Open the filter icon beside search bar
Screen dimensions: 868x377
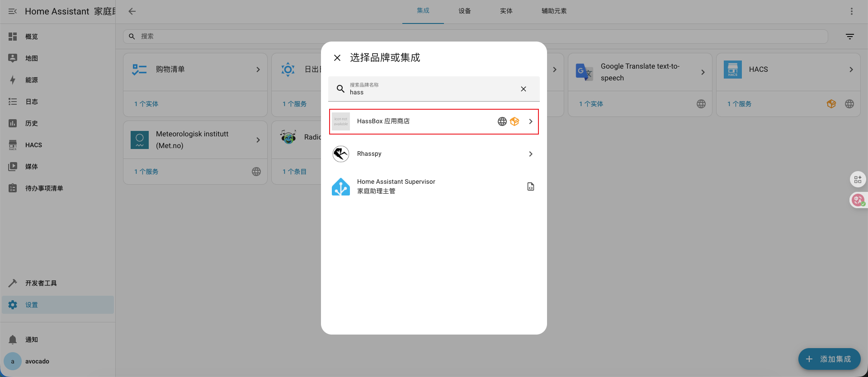tap(849, 37)
